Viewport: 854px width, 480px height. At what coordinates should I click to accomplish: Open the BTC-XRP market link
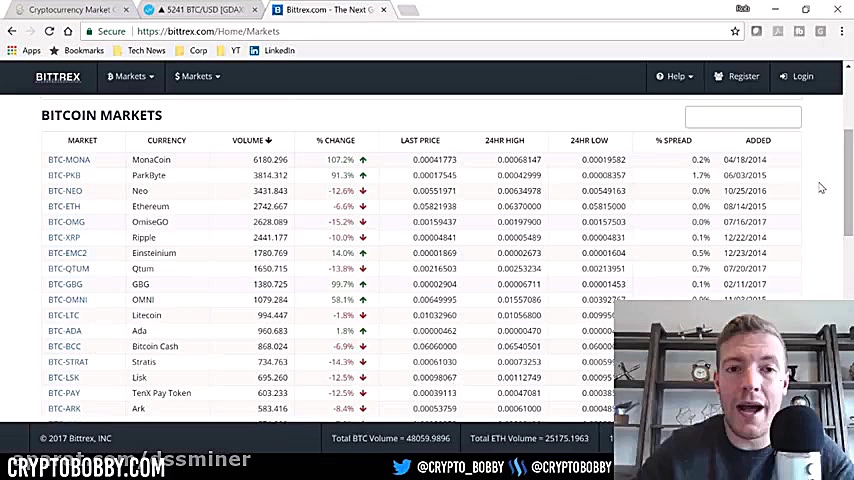pos(64,238)
